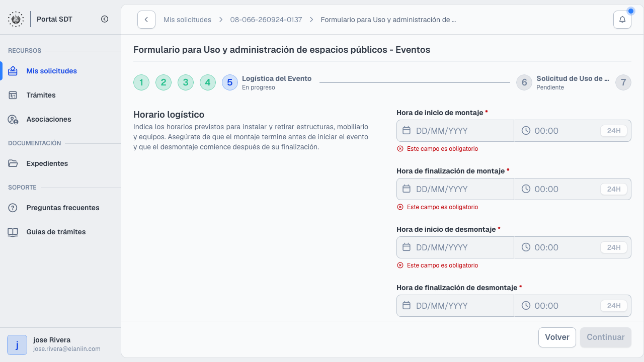Click calendar icon in Hora de finalización de montaje
Screen dimensions: 644x362
[x=407, y=189]
